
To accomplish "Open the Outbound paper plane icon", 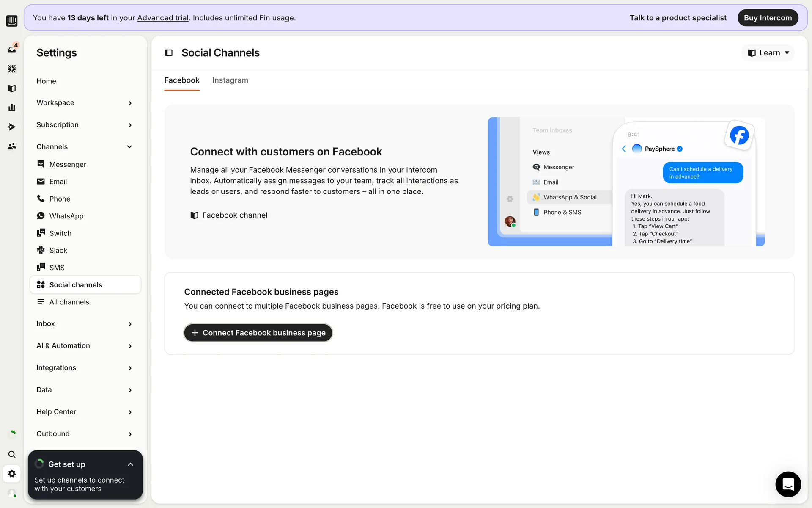I will 12,127.
